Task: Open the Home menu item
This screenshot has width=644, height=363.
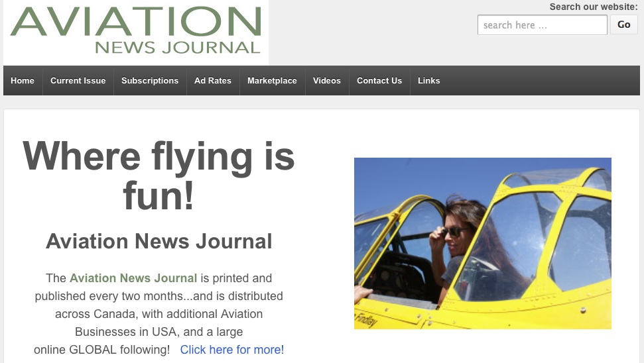Action: (23, 80)
